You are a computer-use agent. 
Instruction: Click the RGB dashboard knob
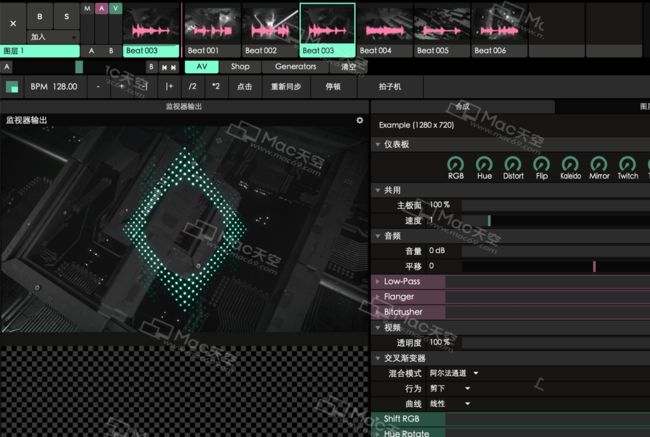tap(456, 164)
